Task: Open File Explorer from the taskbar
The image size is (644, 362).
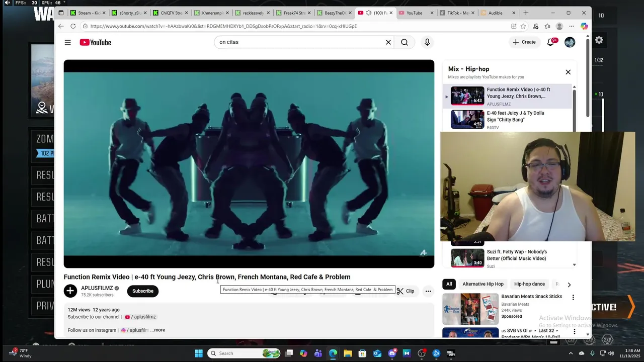Action: click(348, 353)
